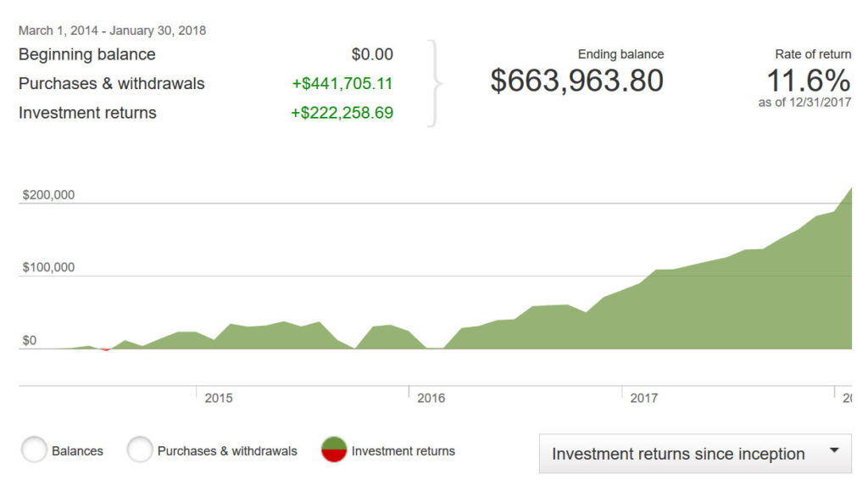Choose the green and red Investment returns option
This screenshot has height=486, width=868.
335,450
